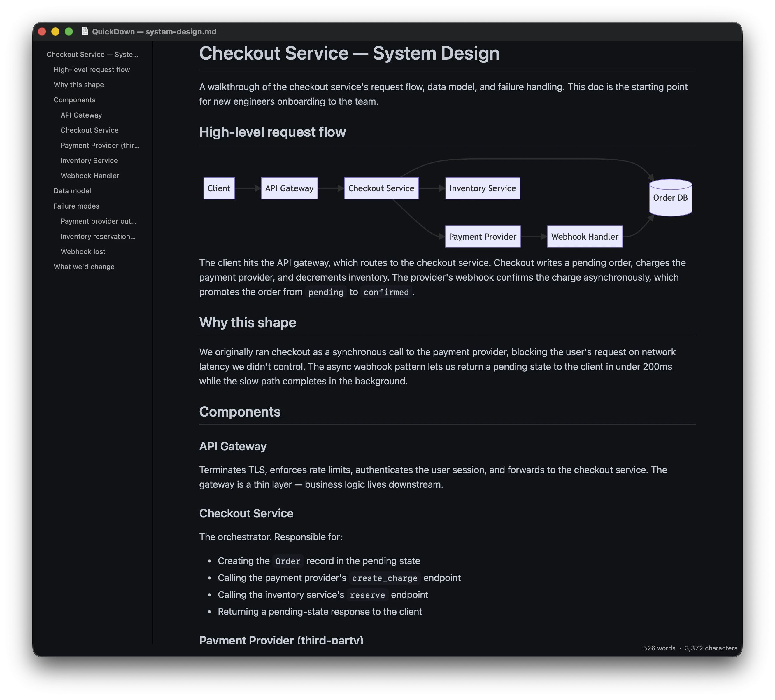Select the Checkout Service diagram box
Screen dimensions: 775x700
point(381,188)
